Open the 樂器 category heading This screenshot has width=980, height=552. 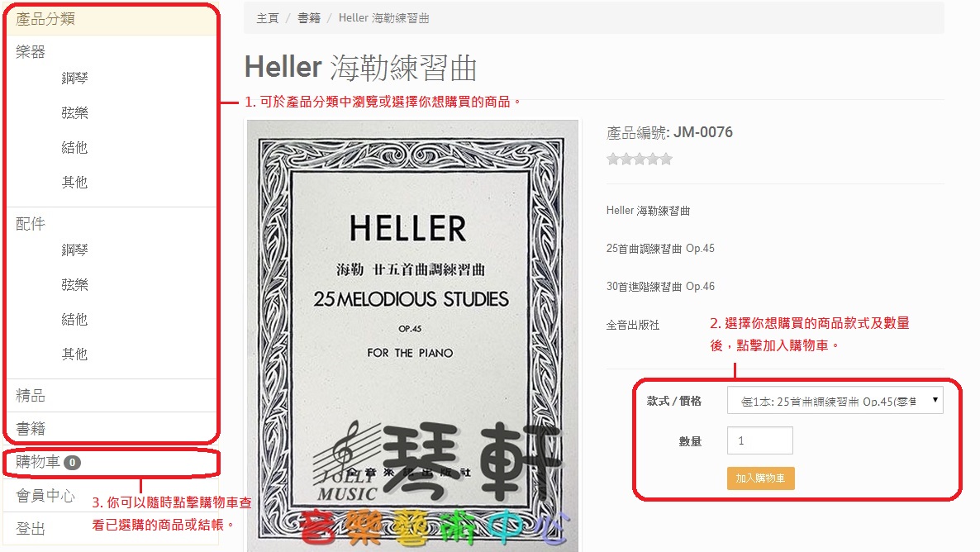tap(31, 52)
